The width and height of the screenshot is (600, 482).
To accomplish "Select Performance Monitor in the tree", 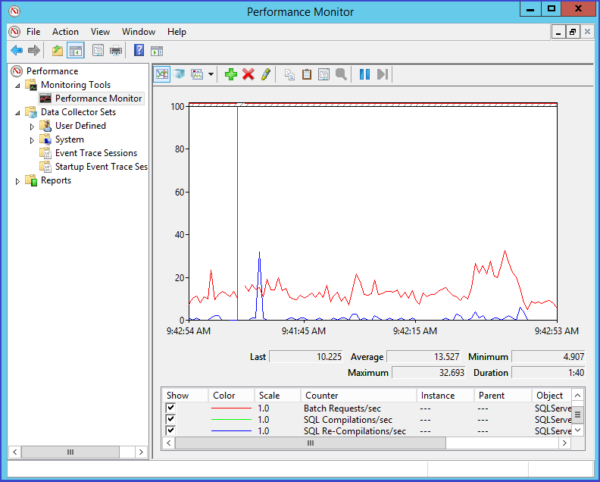I will [98, 98].
